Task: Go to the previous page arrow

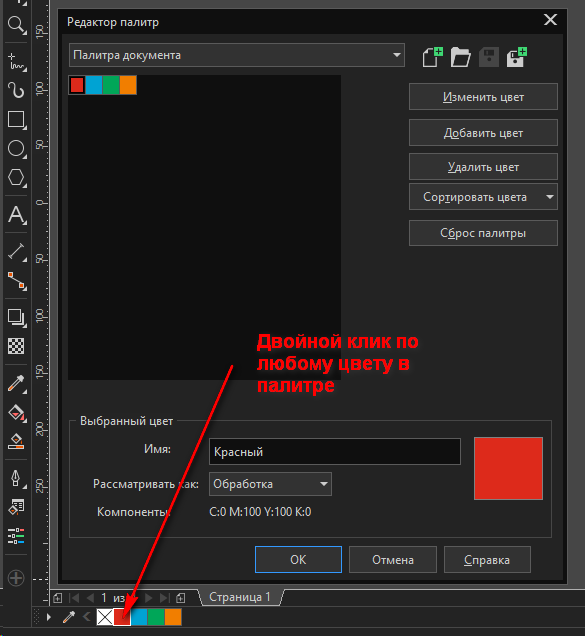Action: pyautogui.click(x=90, y=597)
